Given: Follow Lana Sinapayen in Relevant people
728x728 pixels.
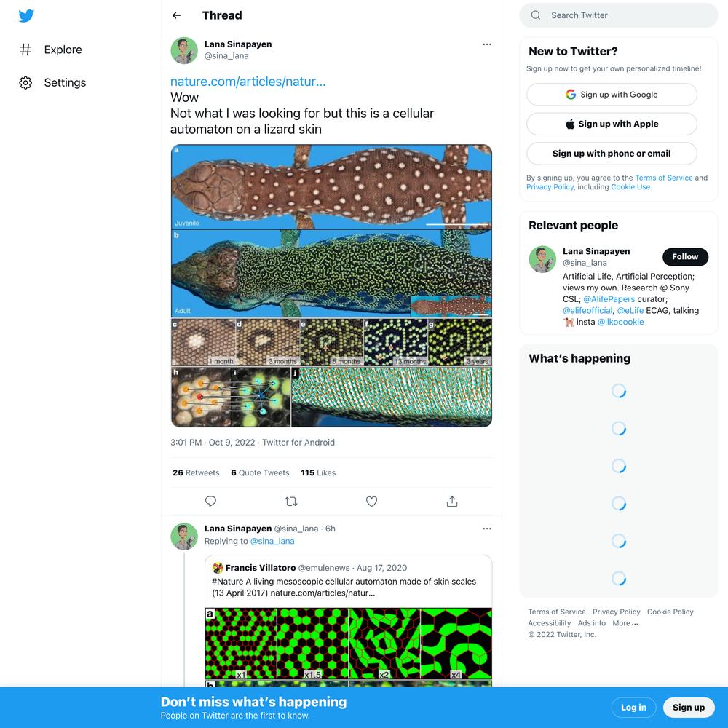Looking at the screenshot, I should point(685,257).
